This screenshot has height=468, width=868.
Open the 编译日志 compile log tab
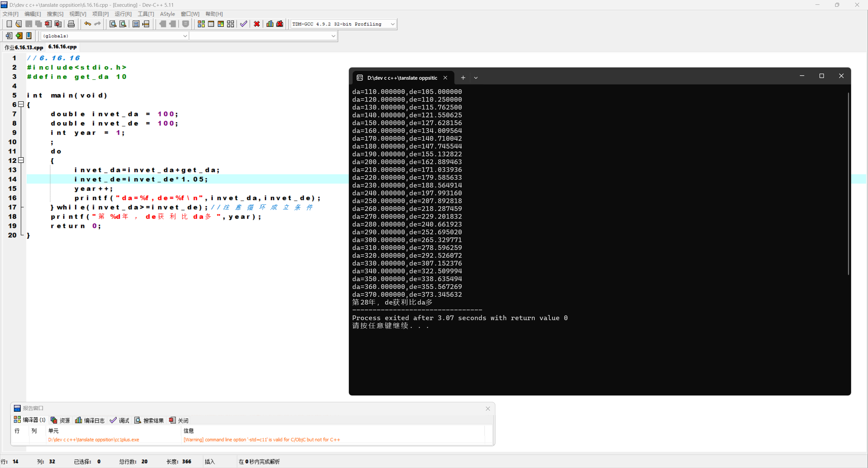click(90, 420)
